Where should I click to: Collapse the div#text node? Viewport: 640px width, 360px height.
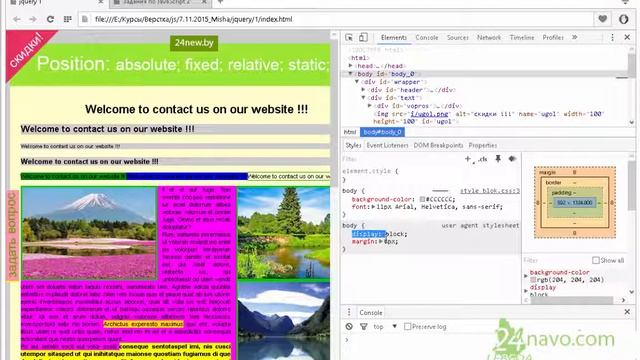[x=363, y=98]
